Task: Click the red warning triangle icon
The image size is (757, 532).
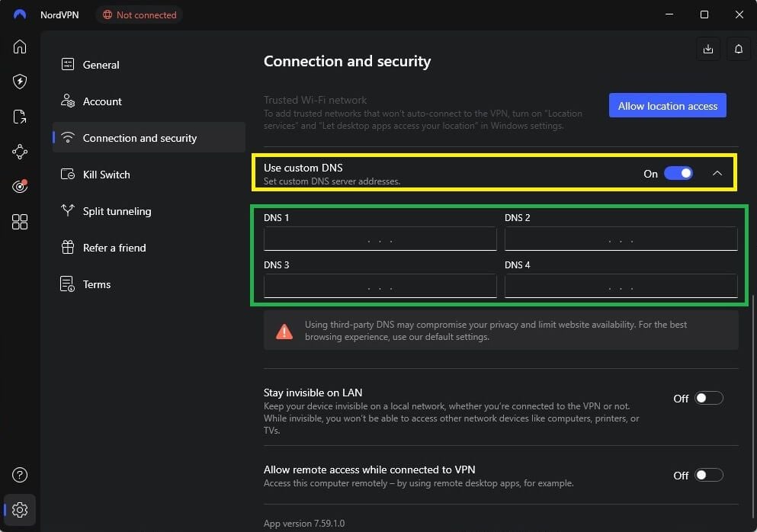Action: [x=284, y=332]
